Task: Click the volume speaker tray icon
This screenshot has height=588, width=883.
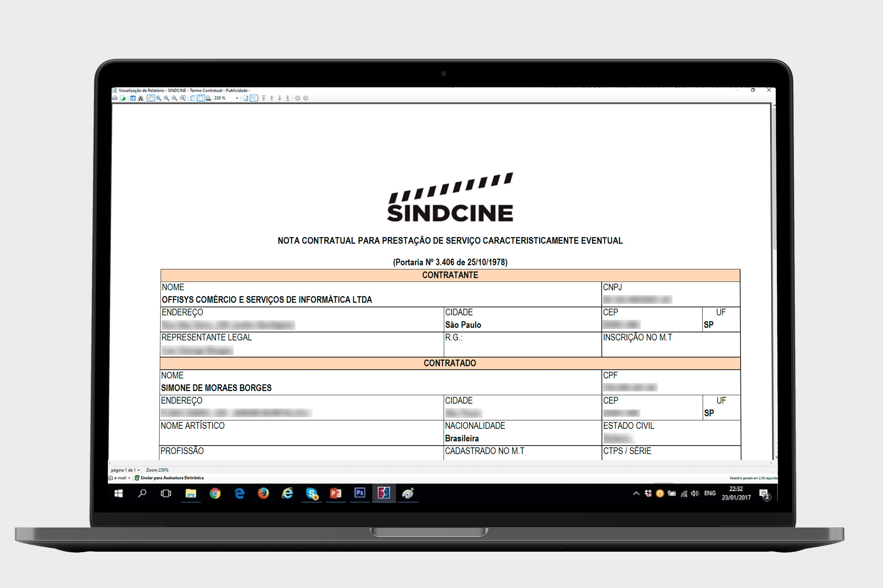Action: 695,494
